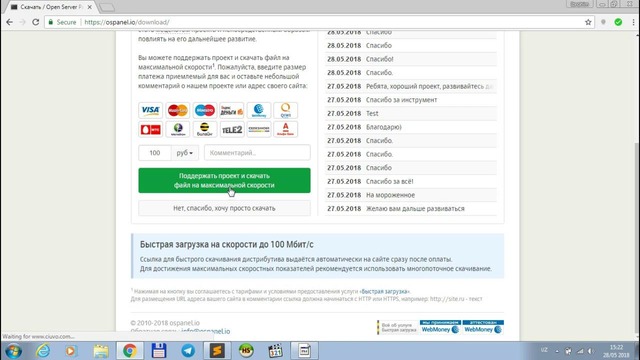Image resolution: width=640 pixels, height=360 pixels.
Task: Click comment 'Благодарю)'
Action: (384, 127)
